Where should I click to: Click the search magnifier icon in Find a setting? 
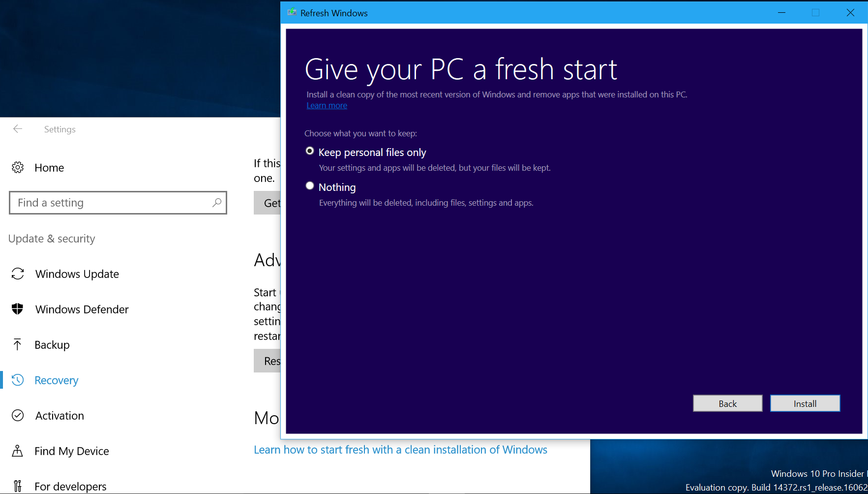click(217, 203)
